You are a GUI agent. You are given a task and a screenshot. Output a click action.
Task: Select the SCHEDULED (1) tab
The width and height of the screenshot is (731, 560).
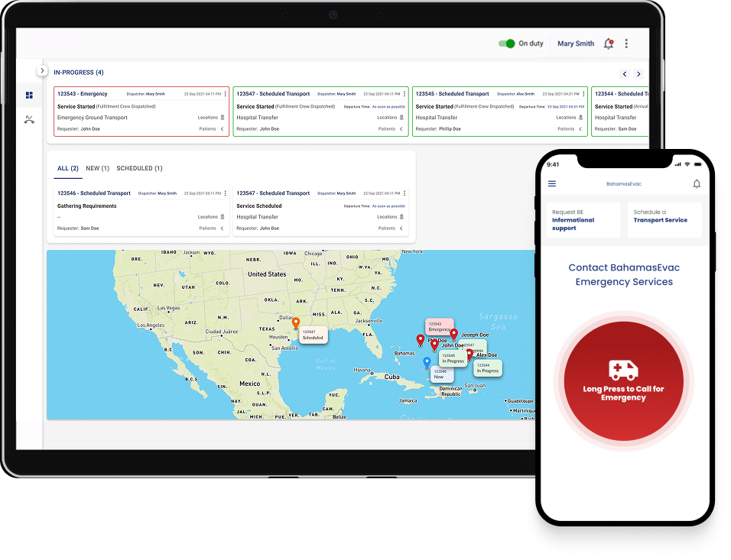(x=139, y=168)
